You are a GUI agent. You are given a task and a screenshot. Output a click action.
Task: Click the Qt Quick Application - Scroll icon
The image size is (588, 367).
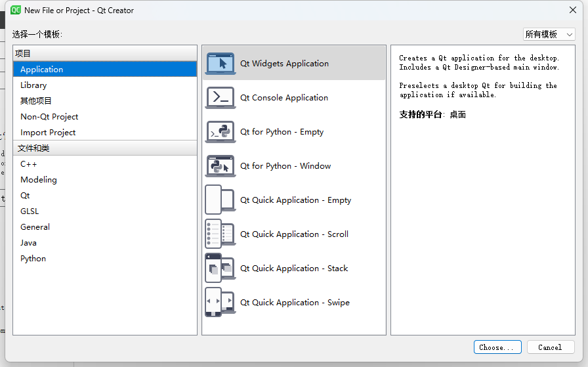click(x=220, y=234)
